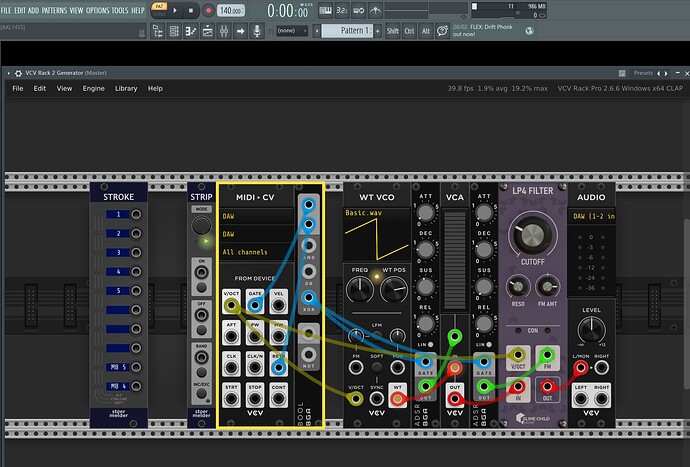Click the FL Studio play button
This screenshot has height=467, width=690.
click(176, 10)
